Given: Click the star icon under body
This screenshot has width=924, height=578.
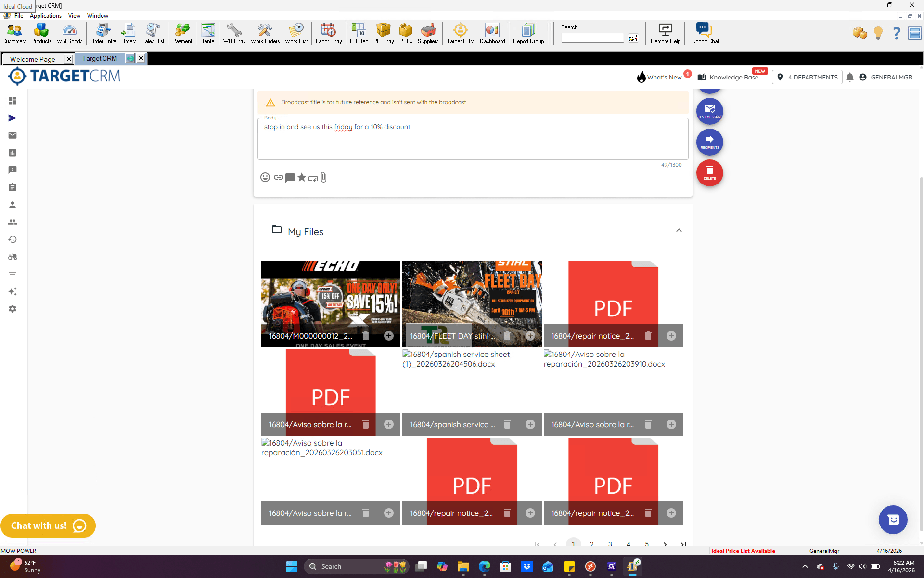Looking at the screenshot, I should 302,177.
